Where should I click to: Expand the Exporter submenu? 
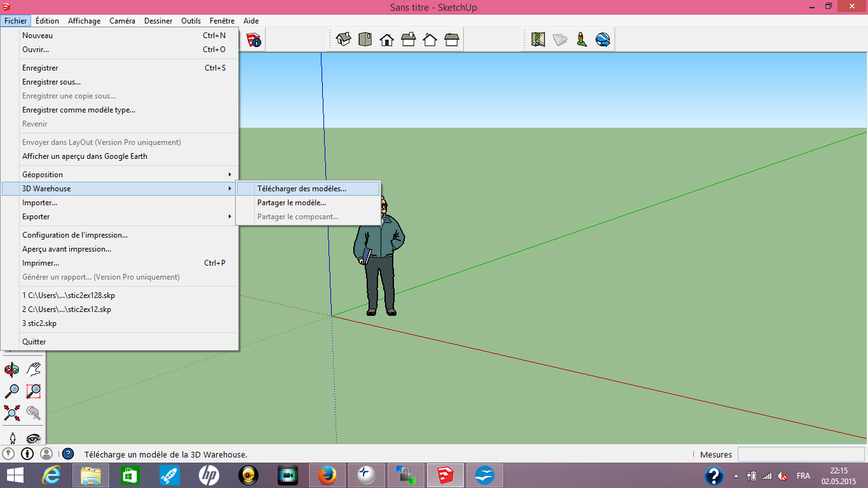[120, 217]
